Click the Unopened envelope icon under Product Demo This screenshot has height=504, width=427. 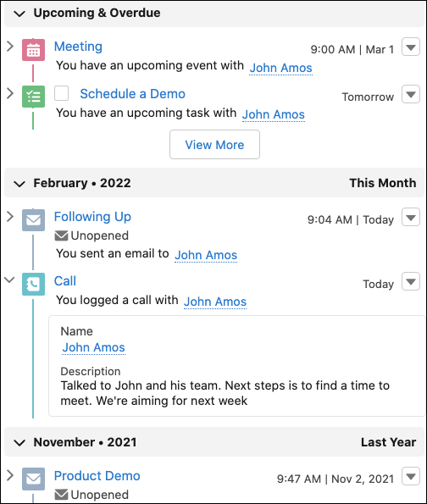pyautogui.click(x=61, y=495)
